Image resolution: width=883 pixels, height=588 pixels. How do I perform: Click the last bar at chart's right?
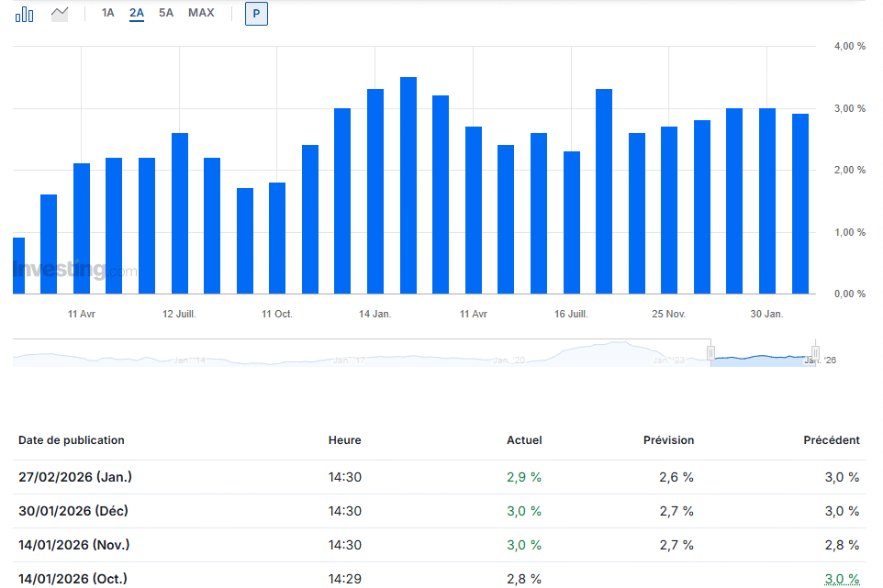tap(800, 204)
